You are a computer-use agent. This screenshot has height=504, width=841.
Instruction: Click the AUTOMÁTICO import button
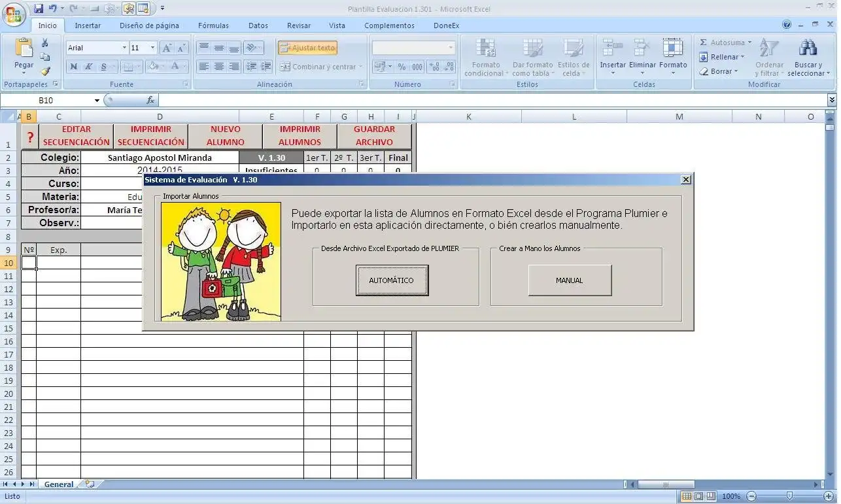point(392,280)
